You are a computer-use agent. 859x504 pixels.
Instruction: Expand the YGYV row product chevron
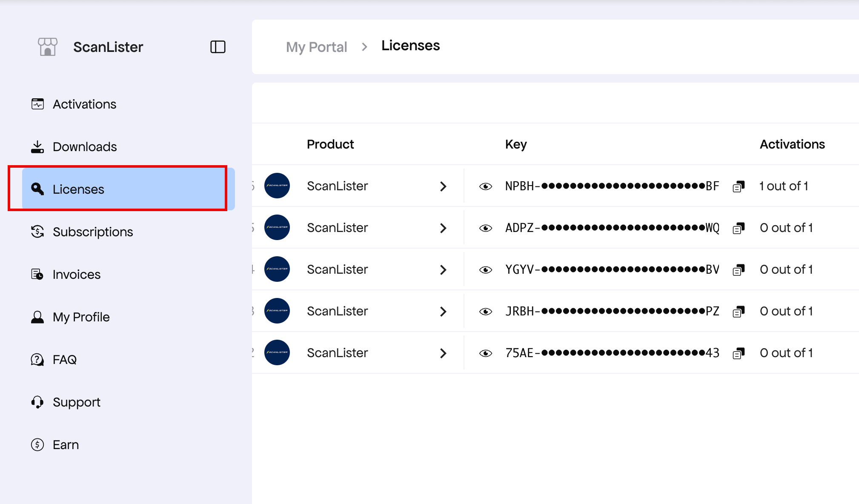[443, 270]
